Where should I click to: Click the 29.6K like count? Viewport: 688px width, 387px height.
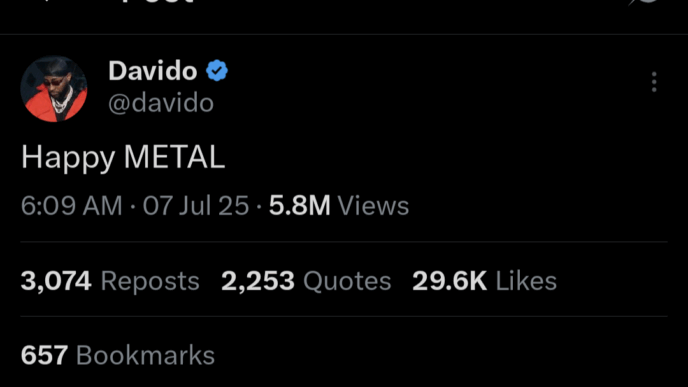(449, 281)
